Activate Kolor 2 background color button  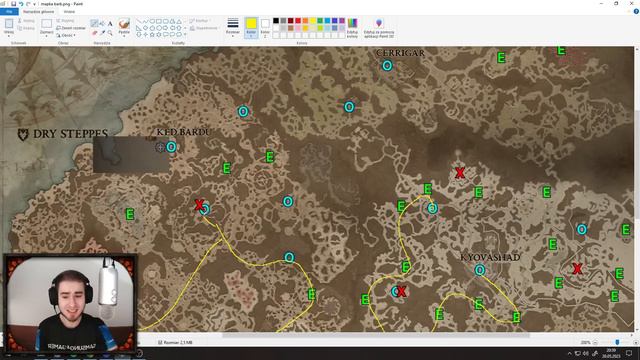coord(265,28)
